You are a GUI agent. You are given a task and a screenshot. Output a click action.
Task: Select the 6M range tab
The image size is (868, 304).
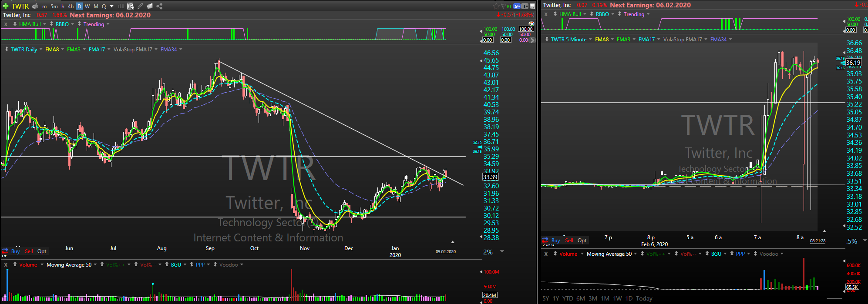point(580,298)
